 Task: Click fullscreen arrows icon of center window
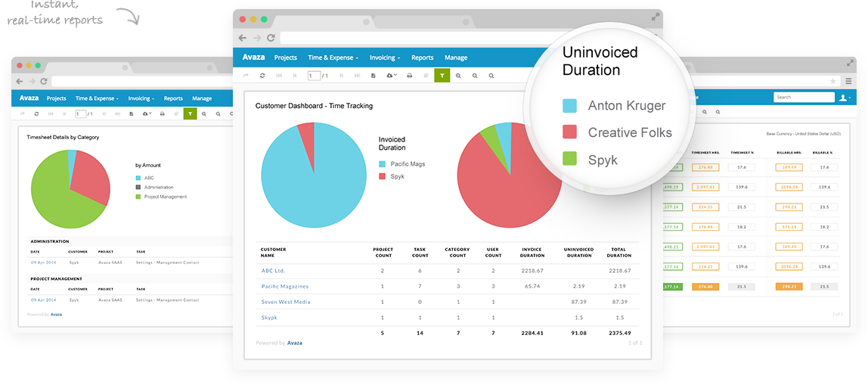(x=656, y=17)
